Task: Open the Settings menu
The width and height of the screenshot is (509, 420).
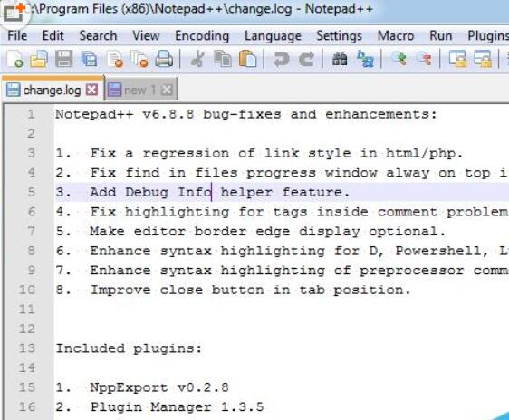Action: (339, 35)
